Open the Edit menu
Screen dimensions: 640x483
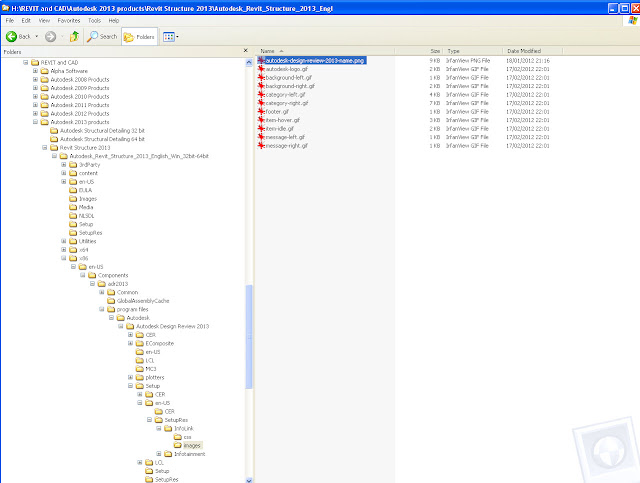click(26, 20)
